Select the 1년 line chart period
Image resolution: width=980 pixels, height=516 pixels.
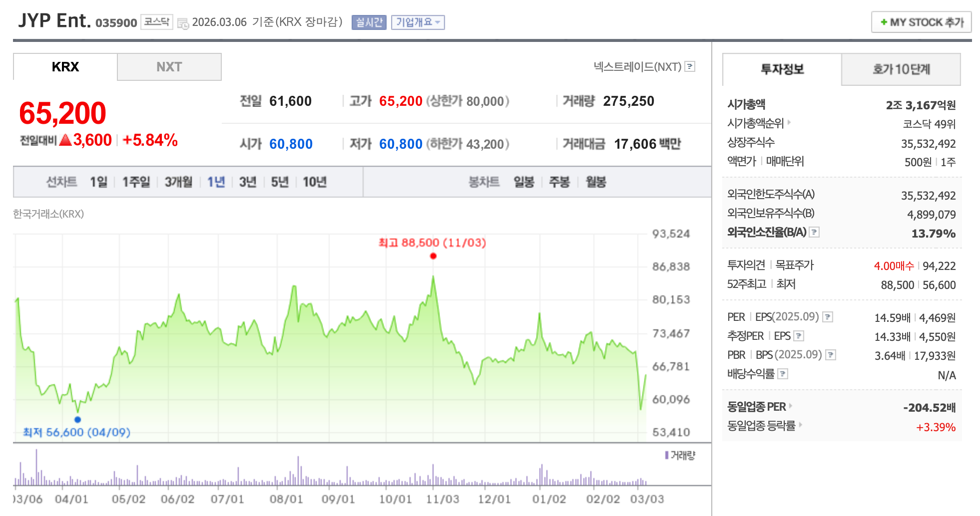[216, 182]
